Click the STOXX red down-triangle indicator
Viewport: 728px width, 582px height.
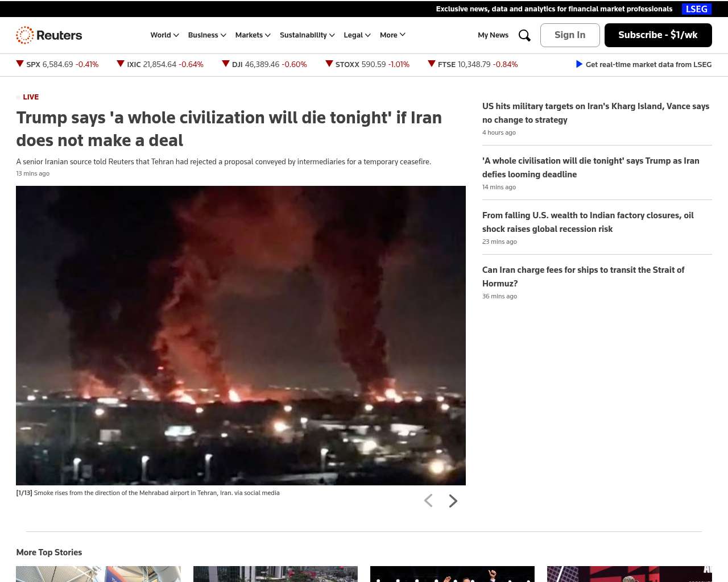[329, 64]
